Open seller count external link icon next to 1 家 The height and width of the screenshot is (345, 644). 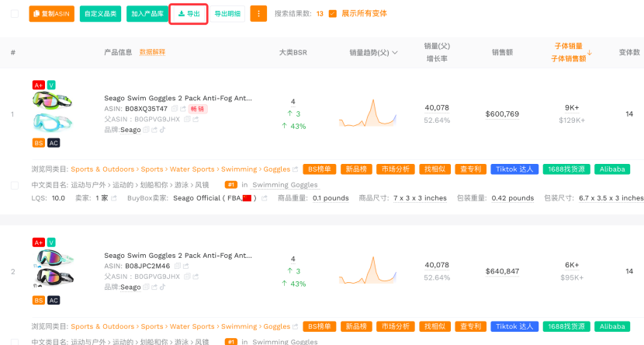coord(114,198)
